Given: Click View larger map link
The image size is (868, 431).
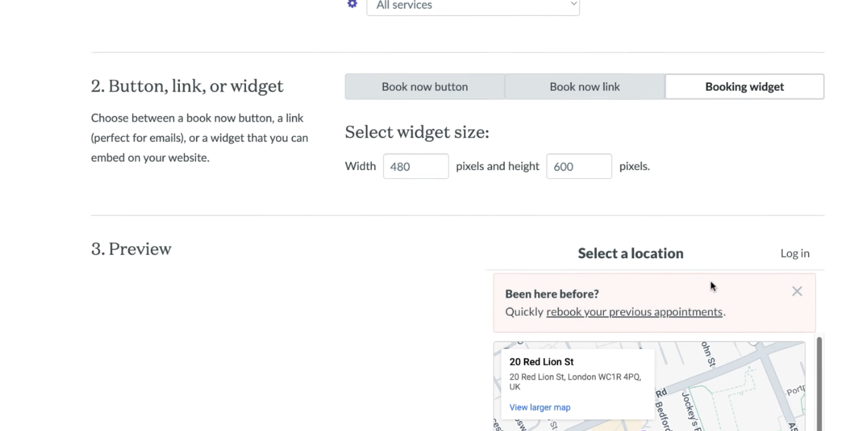Looking at the screenshot, I should point(539,407).
